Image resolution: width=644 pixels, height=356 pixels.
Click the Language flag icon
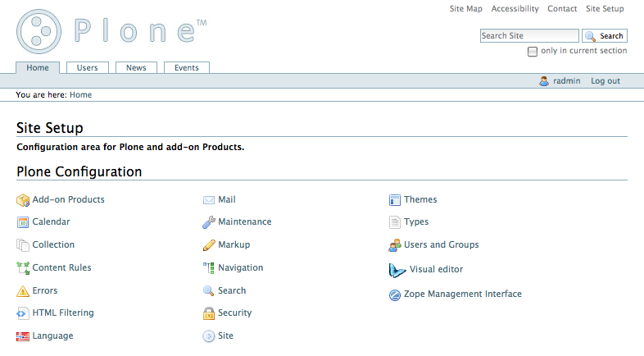click(x=23, y=336)
